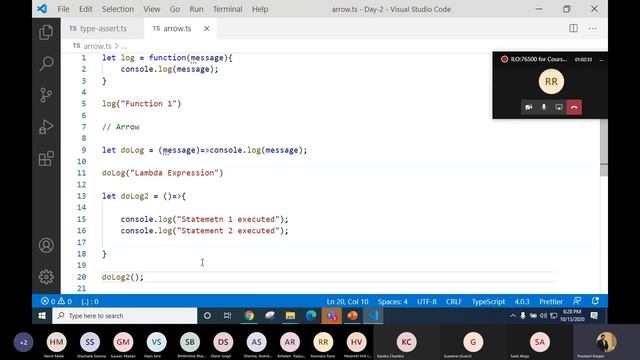
Task: Open the Manage gear icon
Action: coord(46,277)
